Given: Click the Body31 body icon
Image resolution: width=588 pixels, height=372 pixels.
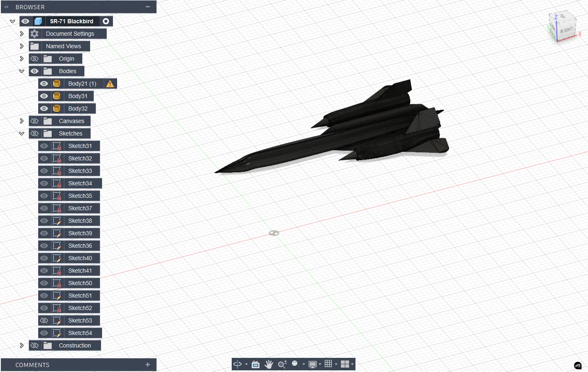Looking at the screenshot, I should [57, 96].
